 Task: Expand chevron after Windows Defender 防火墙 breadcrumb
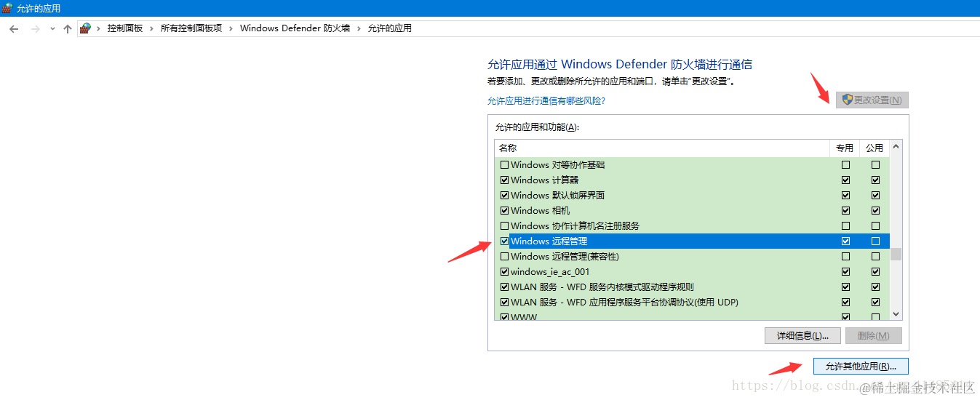click(x=359, y=28)
